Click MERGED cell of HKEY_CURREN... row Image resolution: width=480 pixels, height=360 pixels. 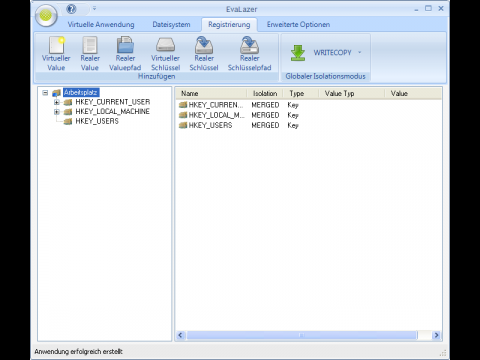[x=265, y=105]
